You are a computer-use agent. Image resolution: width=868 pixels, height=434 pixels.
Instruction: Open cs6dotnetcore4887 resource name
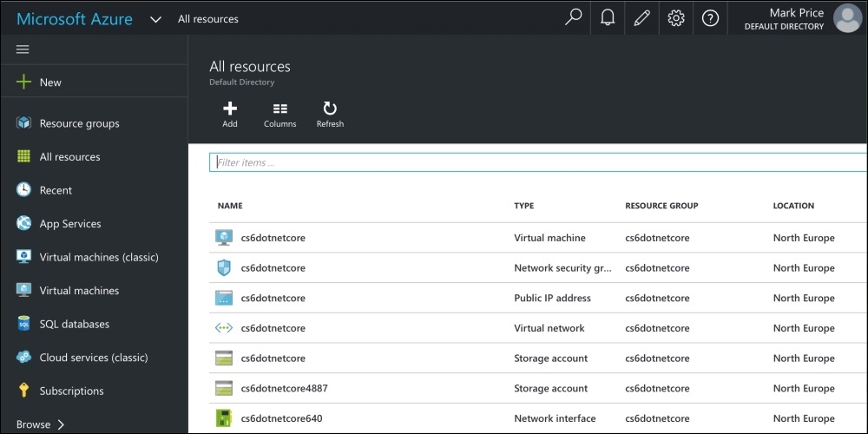(x=285, y=388)
